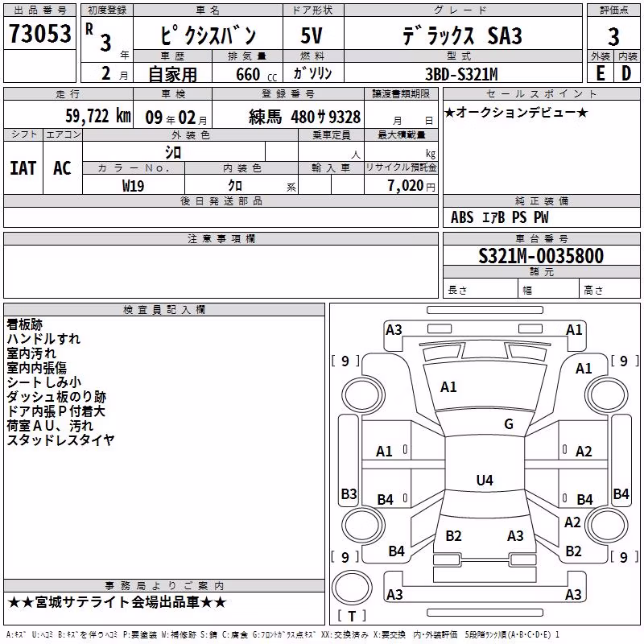
Task: Select the chassis number S321M-0035800
Action: point(541,256)
